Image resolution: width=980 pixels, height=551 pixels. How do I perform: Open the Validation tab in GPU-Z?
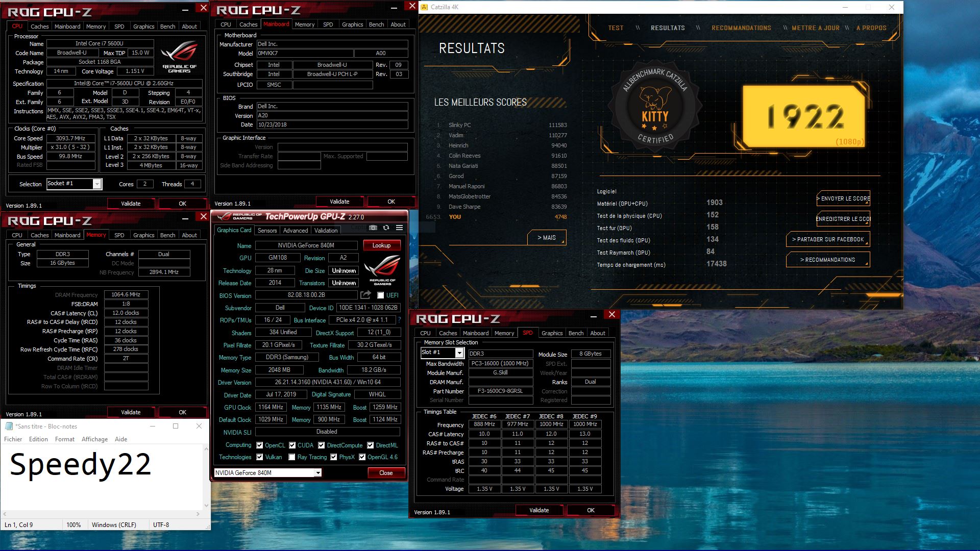click(x=326, y=231)
